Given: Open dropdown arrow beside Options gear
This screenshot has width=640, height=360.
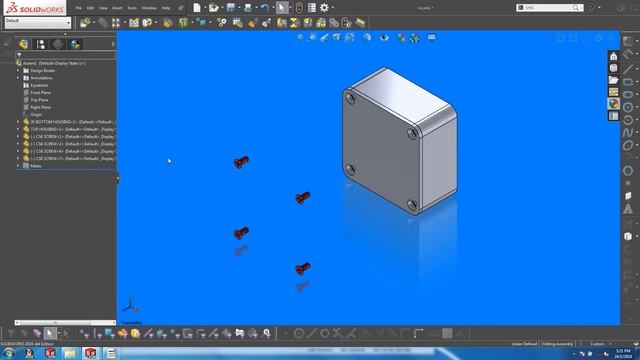Looking at the screenshot, I should click(333, 7).
